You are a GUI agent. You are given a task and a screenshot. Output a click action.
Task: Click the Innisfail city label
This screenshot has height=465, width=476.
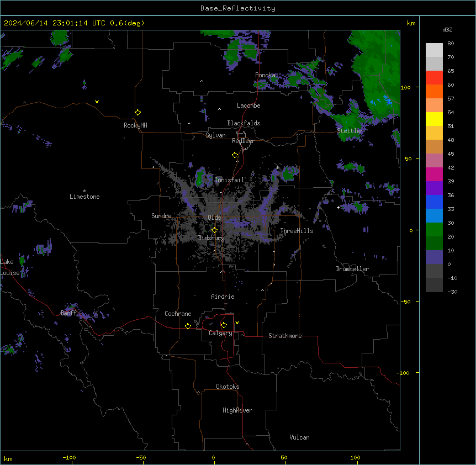[x=229, y=180]
